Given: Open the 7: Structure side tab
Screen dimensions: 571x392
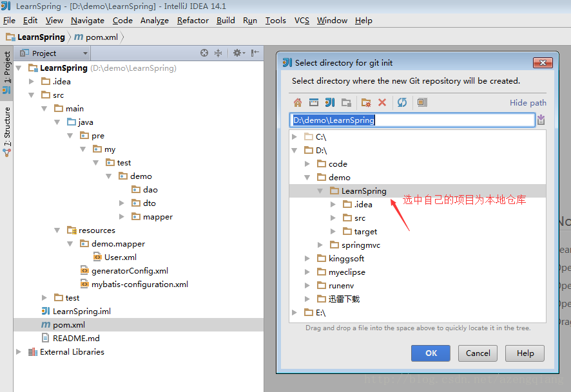Looking at the screenshot, I should point(7,131).
